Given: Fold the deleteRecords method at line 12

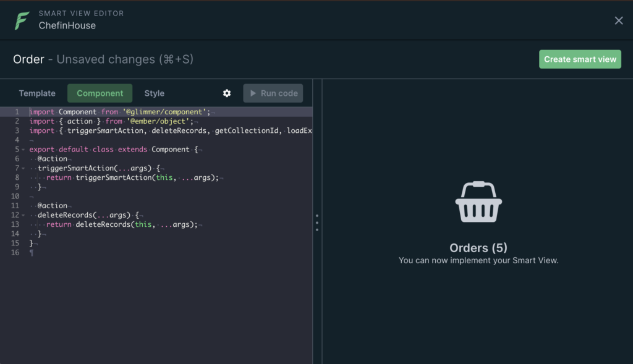Looking at the screenshot, I should click(23, 215).
